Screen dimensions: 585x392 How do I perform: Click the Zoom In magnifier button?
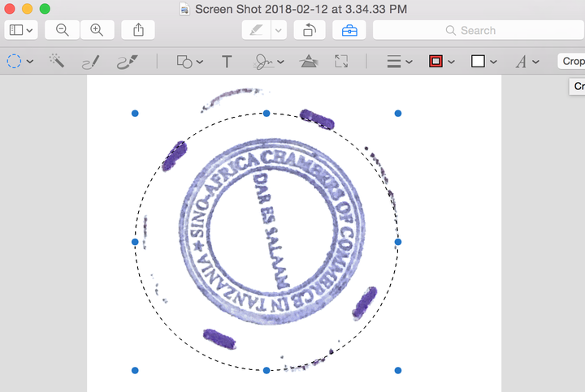(97, 30)
